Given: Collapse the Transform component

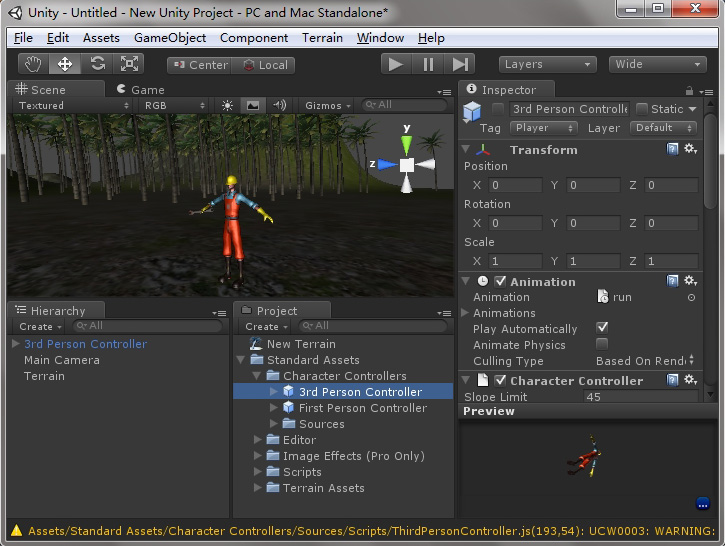Looking at the screenshot, I should coord(466,149).
